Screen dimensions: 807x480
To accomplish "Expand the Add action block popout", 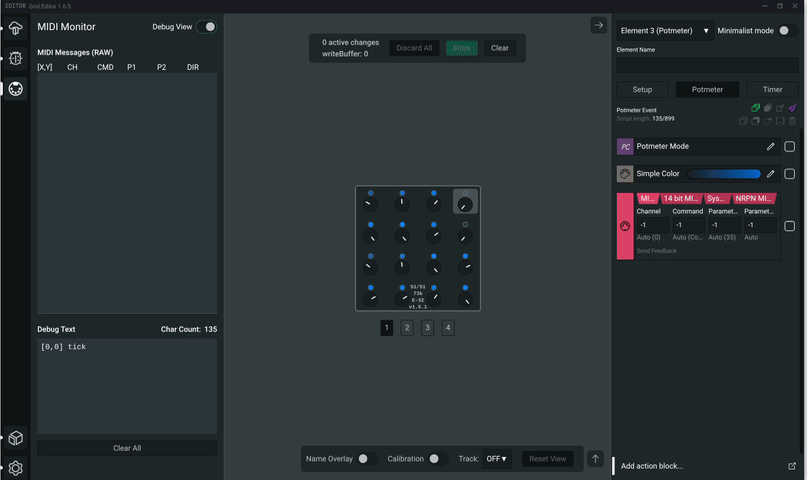I will [792, 466].
